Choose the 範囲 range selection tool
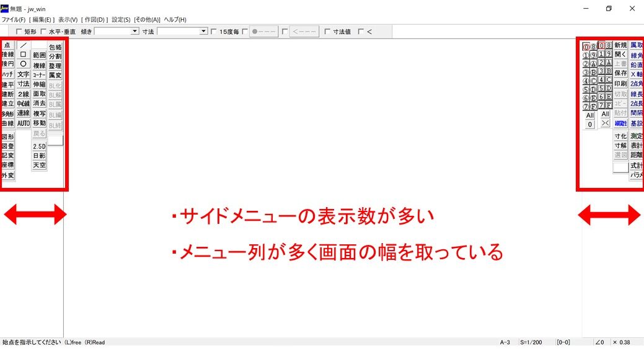The width and height of the screenshot is (644, 351). [40, 55]
